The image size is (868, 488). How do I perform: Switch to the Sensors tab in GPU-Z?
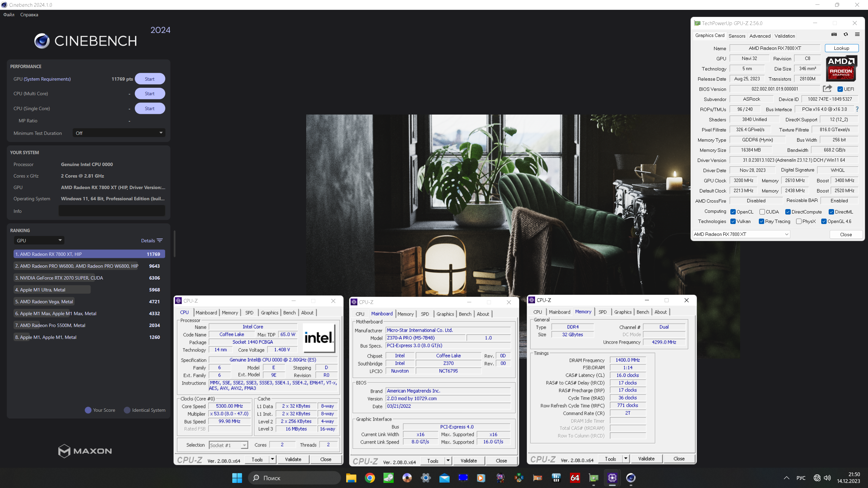[x=737, y=36]
